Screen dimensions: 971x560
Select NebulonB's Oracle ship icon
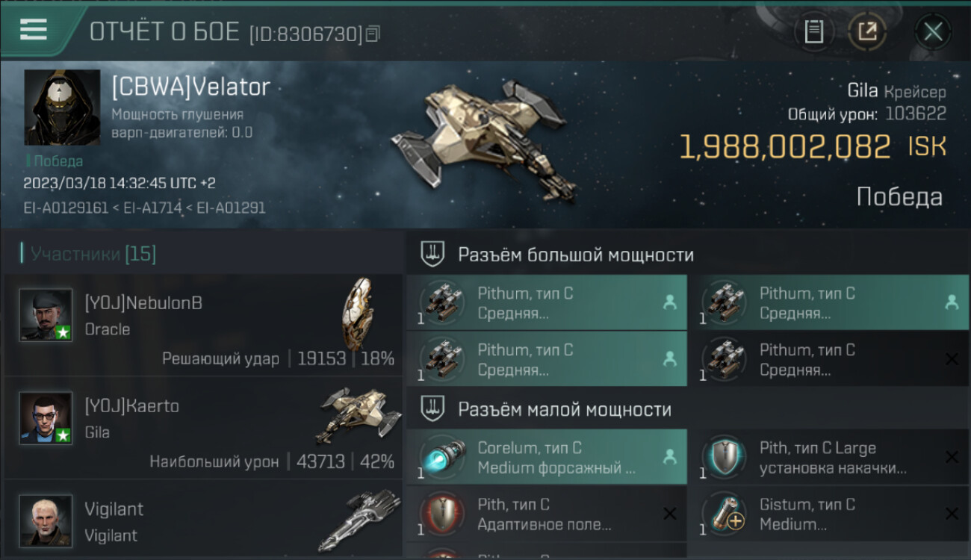357,313
